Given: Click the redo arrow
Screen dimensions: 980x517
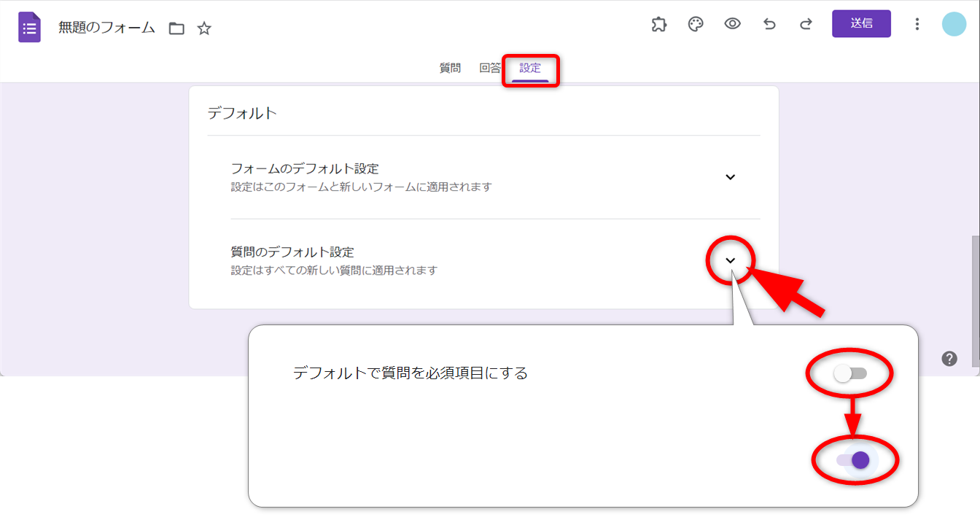Looking at the screenshot, I should pos(806,24).
